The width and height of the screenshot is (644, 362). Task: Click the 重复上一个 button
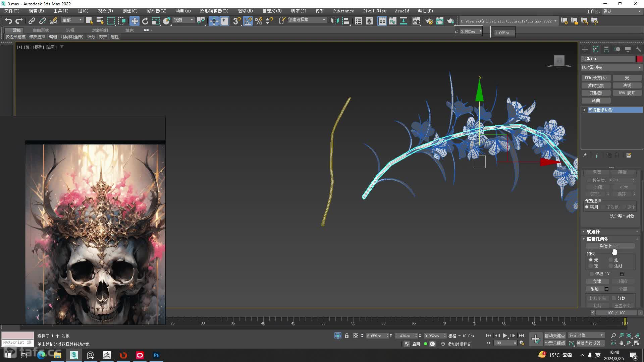tap(610, 246)
